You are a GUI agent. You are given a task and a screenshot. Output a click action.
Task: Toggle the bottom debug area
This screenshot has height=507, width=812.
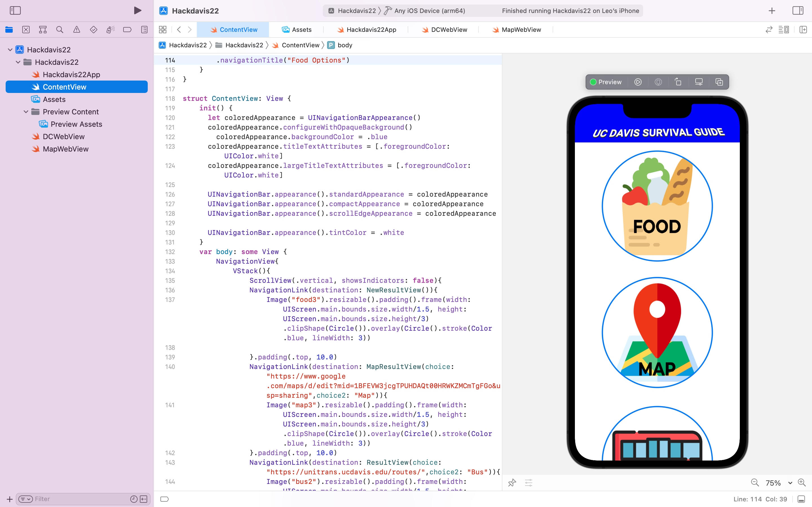click(801, 499)
